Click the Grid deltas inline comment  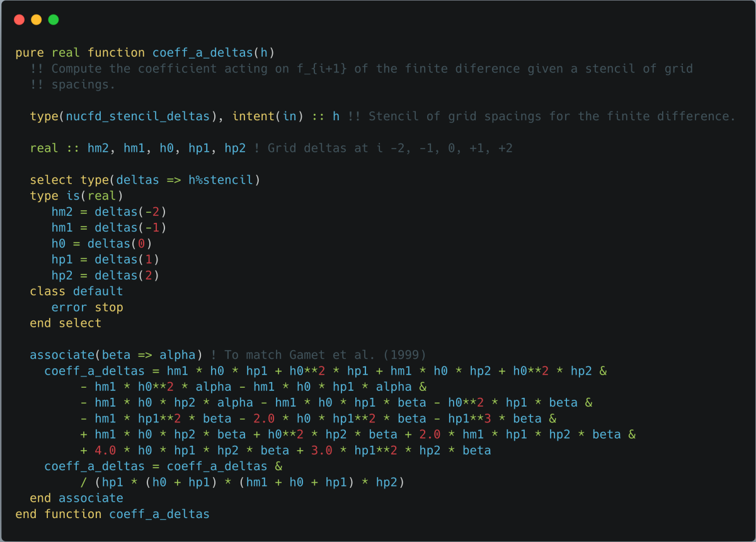(383, 149)
